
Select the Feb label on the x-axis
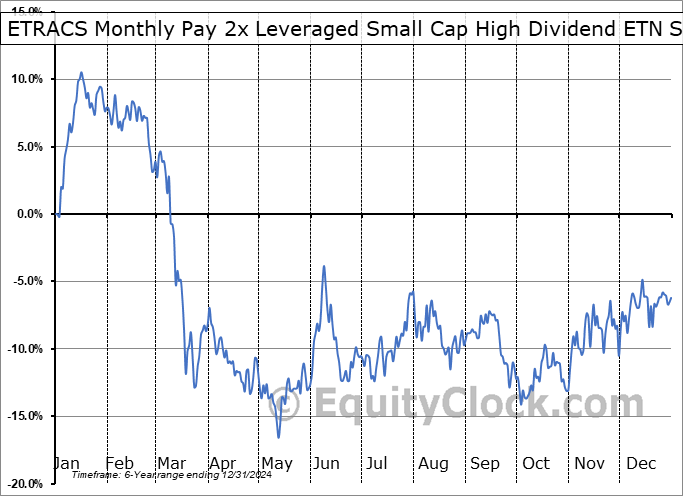[x=119, y=463]
